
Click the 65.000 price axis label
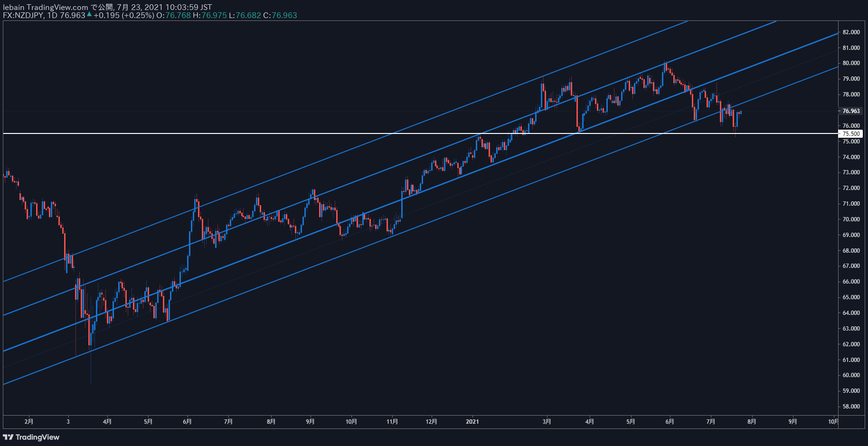point(851,297)
